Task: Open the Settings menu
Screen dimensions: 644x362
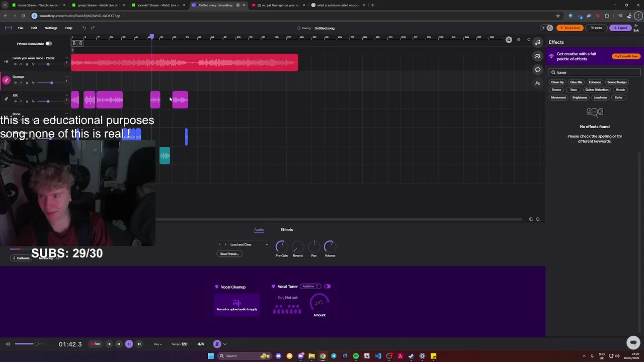Action: click(x=51, y=28)
